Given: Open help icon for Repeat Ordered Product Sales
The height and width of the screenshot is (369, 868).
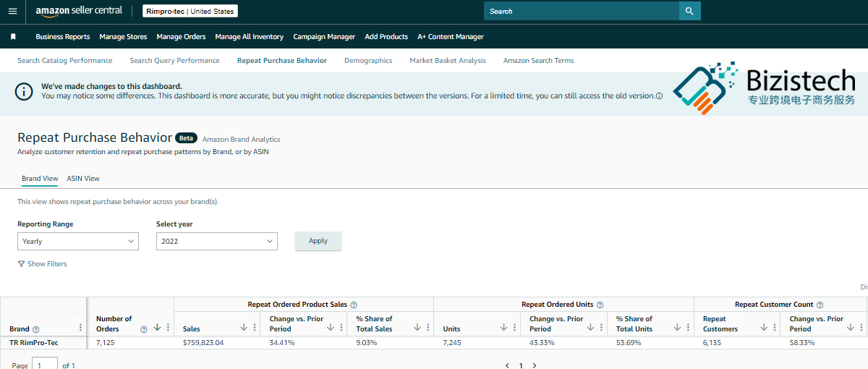Looking at the screenshot, I should point(354,305).
